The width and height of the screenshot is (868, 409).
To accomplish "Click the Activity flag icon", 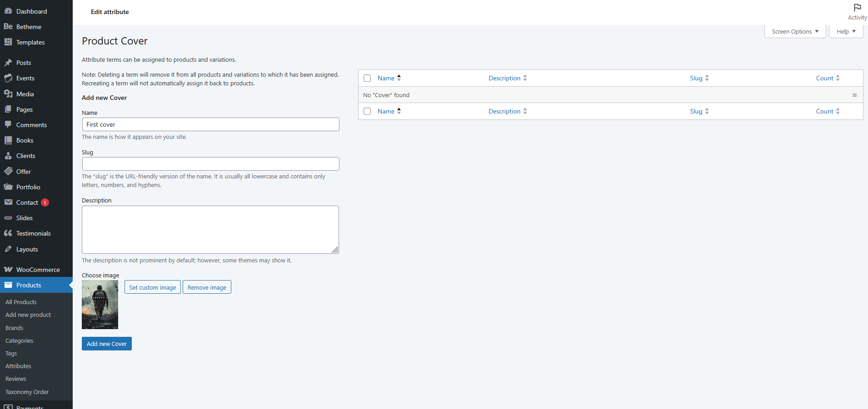I will tap(857, 8).
